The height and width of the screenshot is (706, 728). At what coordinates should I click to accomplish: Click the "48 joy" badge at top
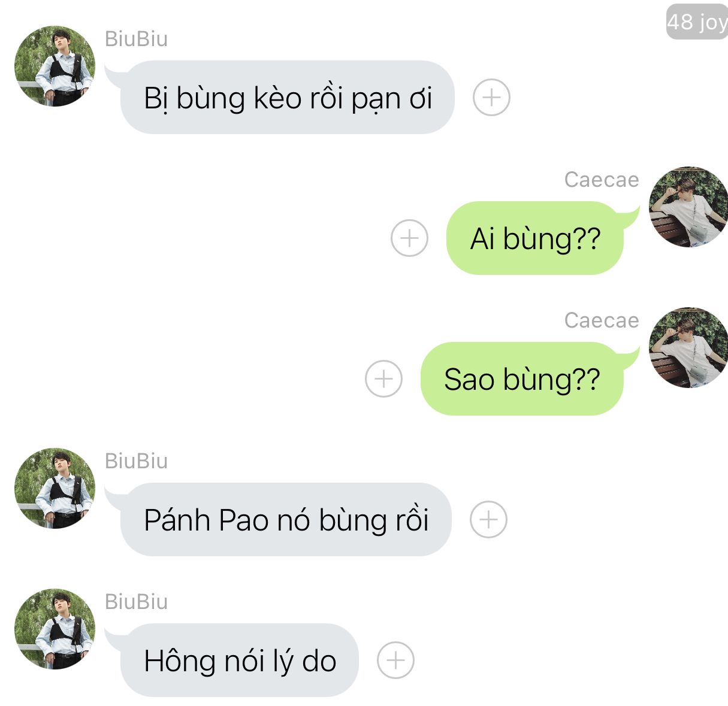(x=697, y=22)
